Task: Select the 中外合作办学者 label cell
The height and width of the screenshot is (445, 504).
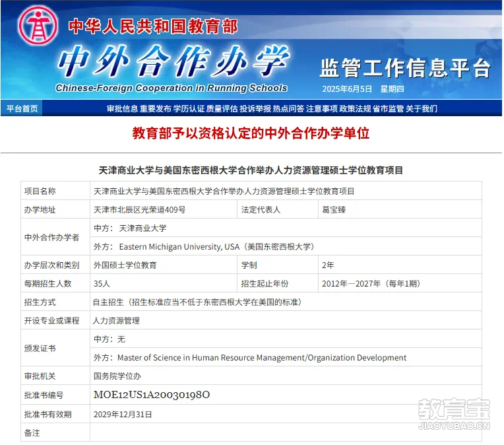Action: [55, 238]
